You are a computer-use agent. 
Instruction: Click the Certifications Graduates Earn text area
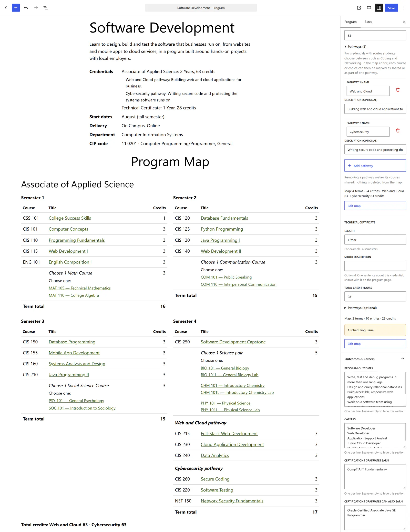[x=375, y=476]
